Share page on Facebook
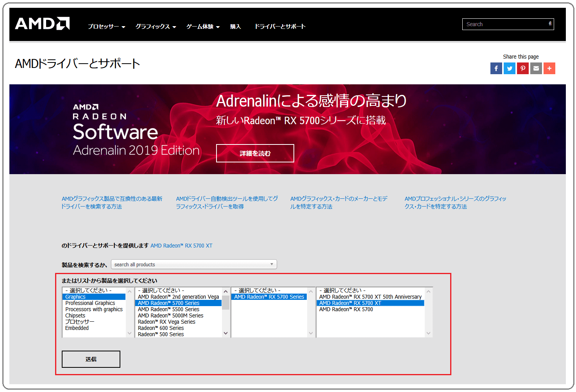 point(496,68)
